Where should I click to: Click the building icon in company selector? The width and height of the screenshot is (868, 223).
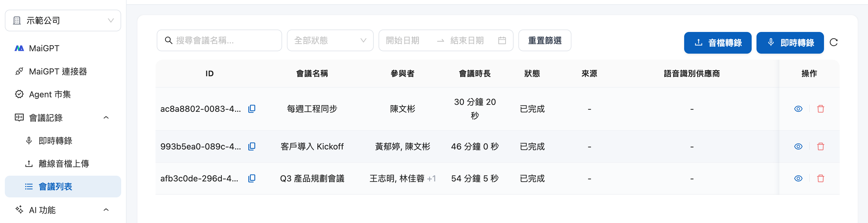tap(17, 20)
